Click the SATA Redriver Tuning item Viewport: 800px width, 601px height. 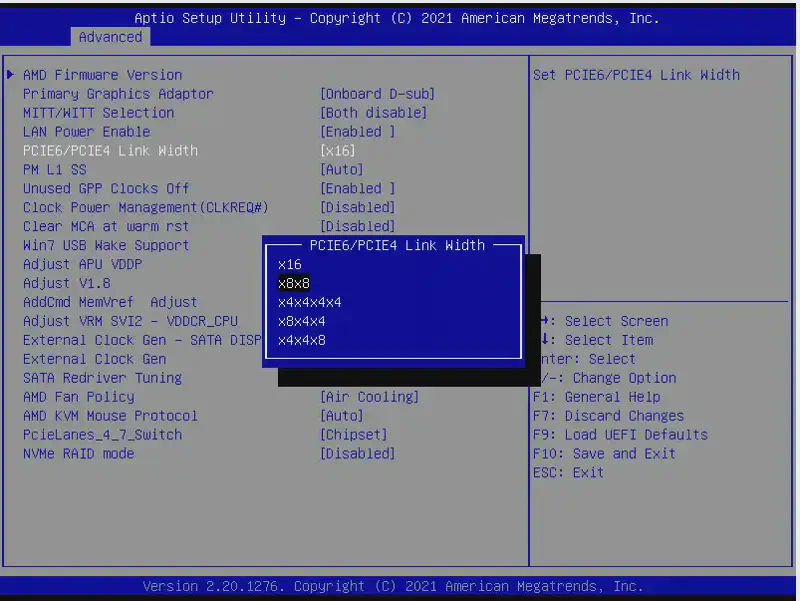(102, 378)
